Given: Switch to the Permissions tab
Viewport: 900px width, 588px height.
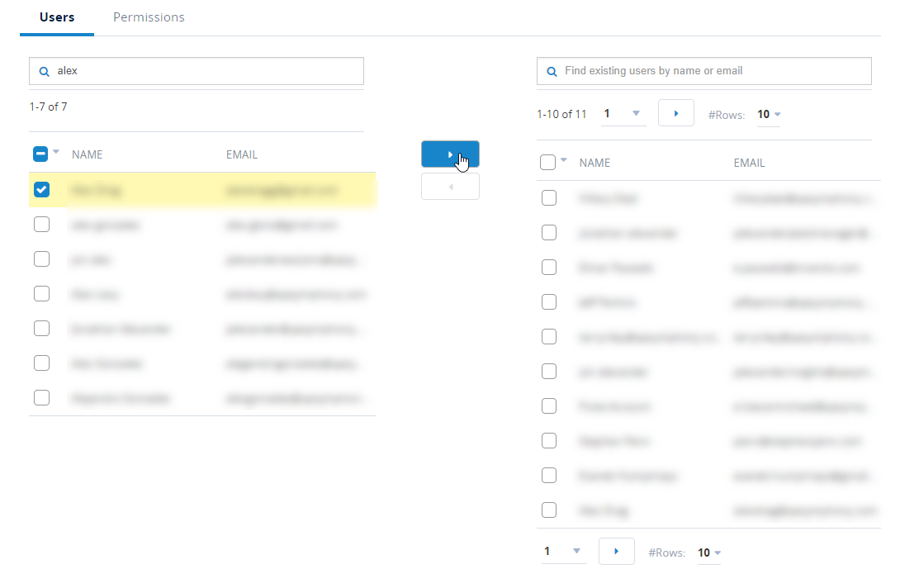Looking at the screenshot, I should click(x=149, y=17).
